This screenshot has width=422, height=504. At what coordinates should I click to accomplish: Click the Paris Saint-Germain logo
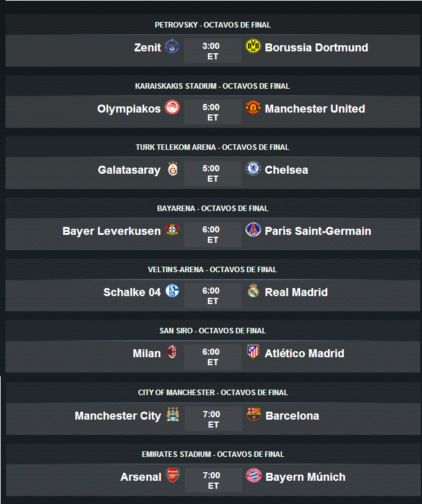(x=253, y=229)
